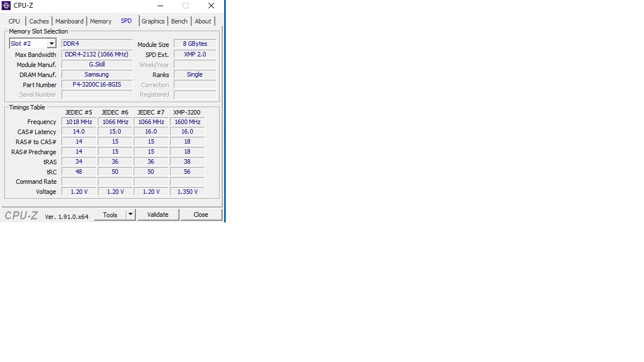Open the Graphics tab
Image resolution: width=644 pixels, height=362 pixels.
click(153, 21)
